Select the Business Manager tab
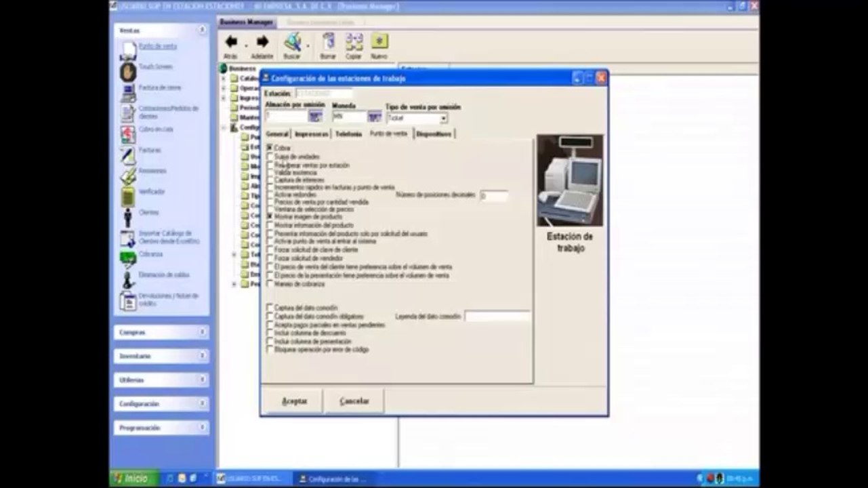The width and height of the screenshot is (868, 488). (x=246, y=22)
